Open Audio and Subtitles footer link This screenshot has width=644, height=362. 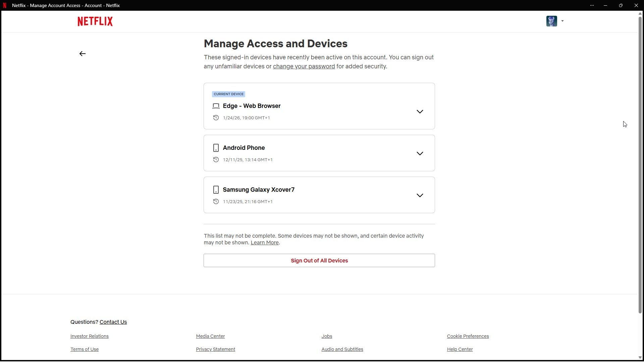(x=342, y=349)
